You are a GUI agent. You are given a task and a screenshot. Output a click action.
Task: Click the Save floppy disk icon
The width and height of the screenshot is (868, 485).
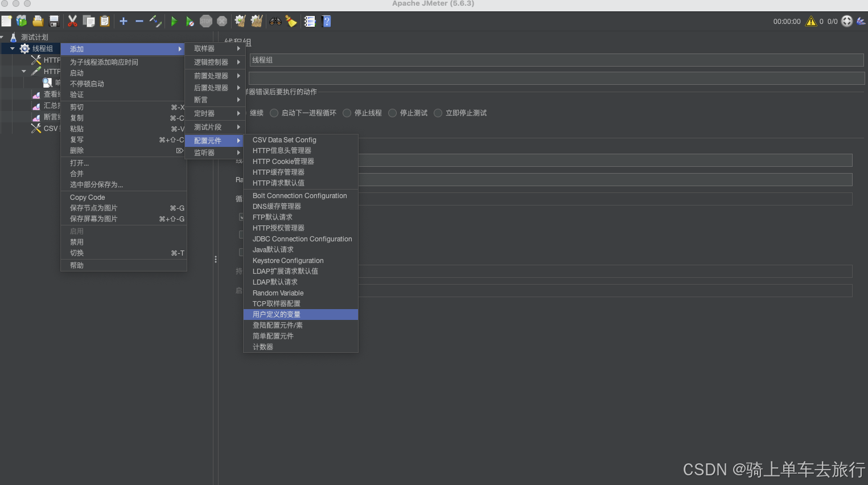(54, 21)
